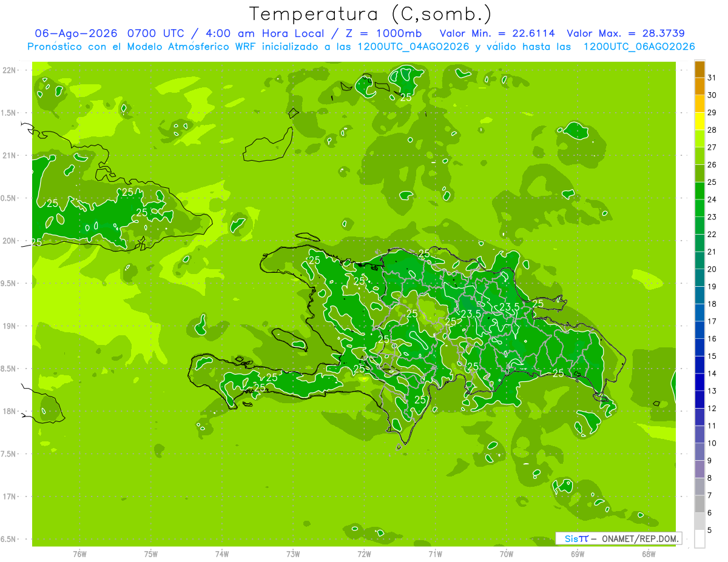Screen dimensions: 728x562
Task: Click the white colorbar segment below 5
Action: coord(699,539)
